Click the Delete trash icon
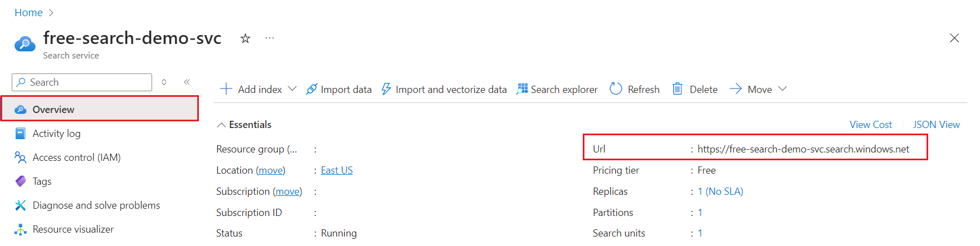This screenshot has width=980, height=246. tap(677, 89)
